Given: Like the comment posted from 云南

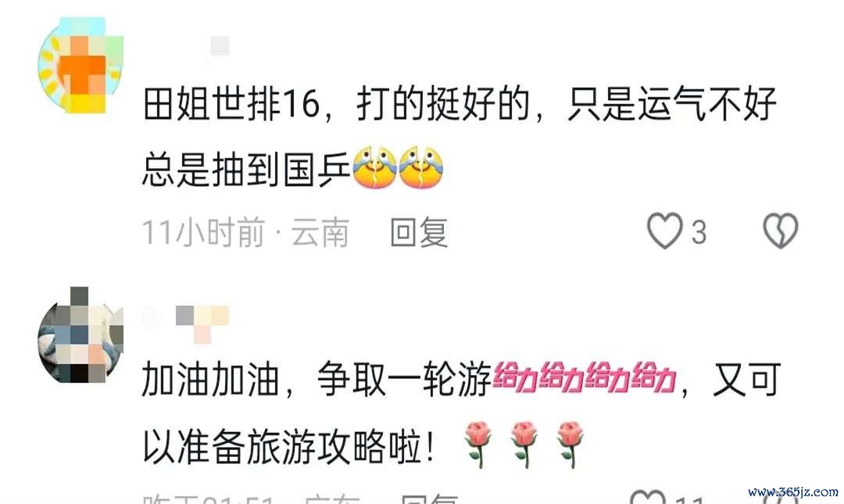Looking at the screenshot, I should click(x=665, y=231).
